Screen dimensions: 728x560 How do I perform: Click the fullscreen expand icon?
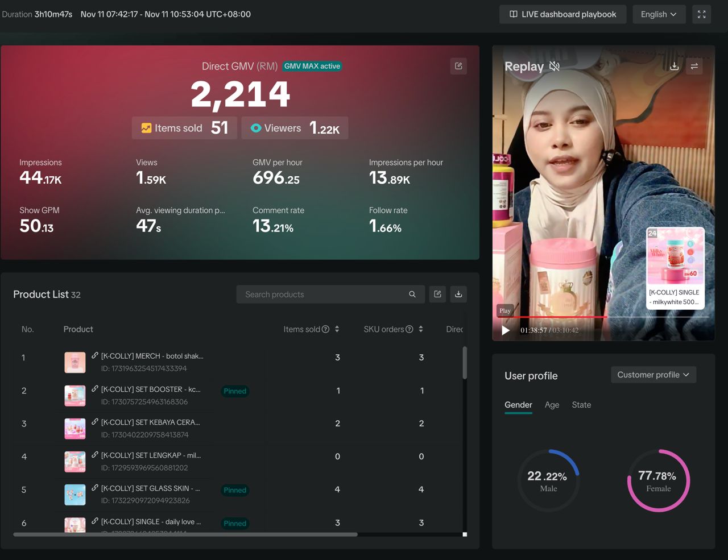701,14
